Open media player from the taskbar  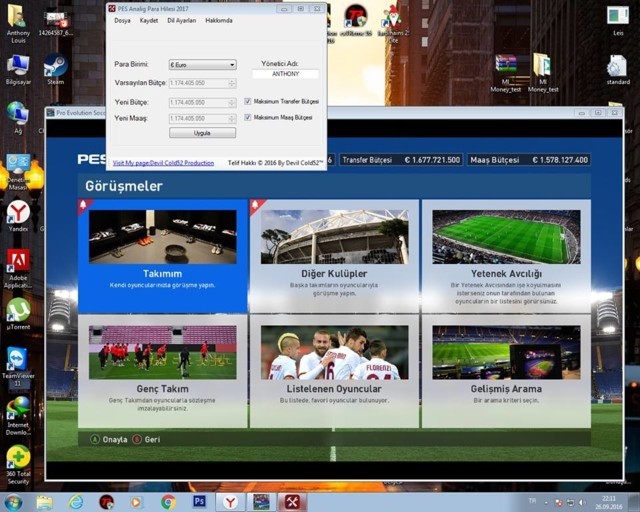(137, 502)
